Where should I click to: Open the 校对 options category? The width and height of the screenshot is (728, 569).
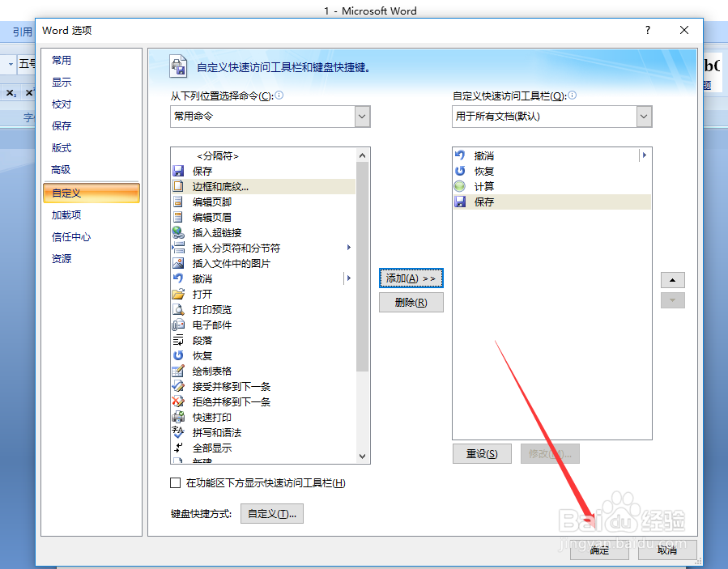62,104
